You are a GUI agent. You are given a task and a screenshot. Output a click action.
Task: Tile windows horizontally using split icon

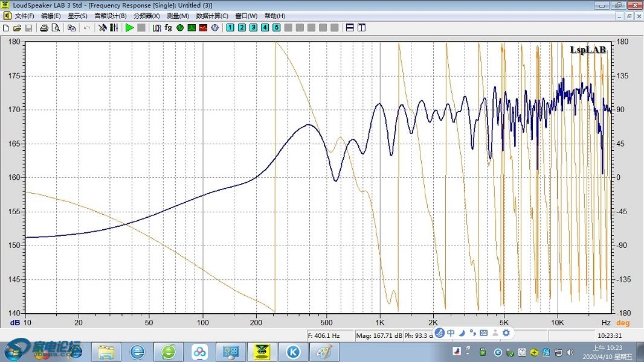(350, 28)
